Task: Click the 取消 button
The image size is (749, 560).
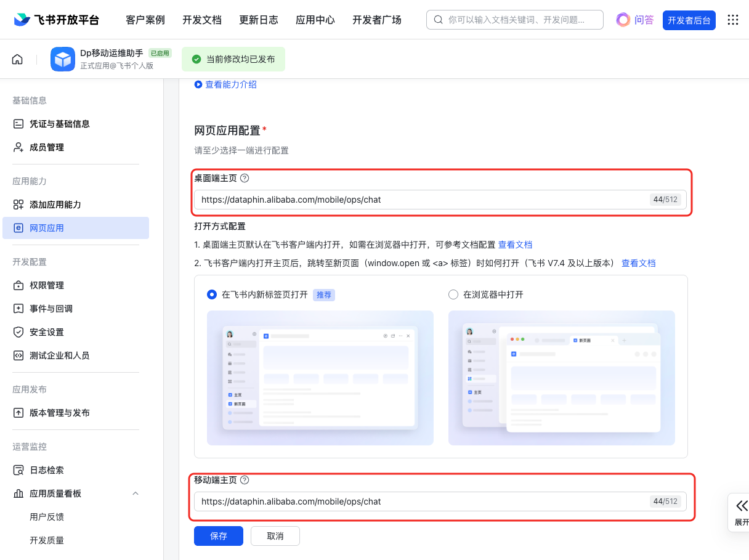Action: [x=275, y=536]
